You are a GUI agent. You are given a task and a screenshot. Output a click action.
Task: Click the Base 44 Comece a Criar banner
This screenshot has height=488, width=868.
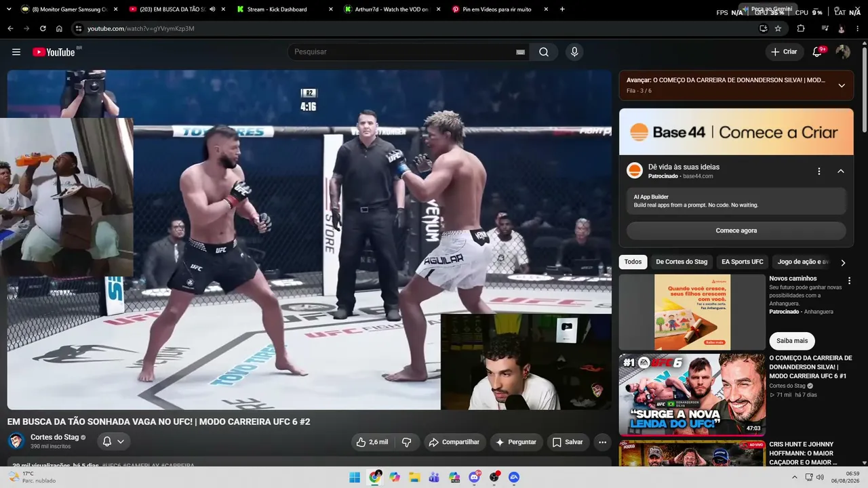[736, 132]
